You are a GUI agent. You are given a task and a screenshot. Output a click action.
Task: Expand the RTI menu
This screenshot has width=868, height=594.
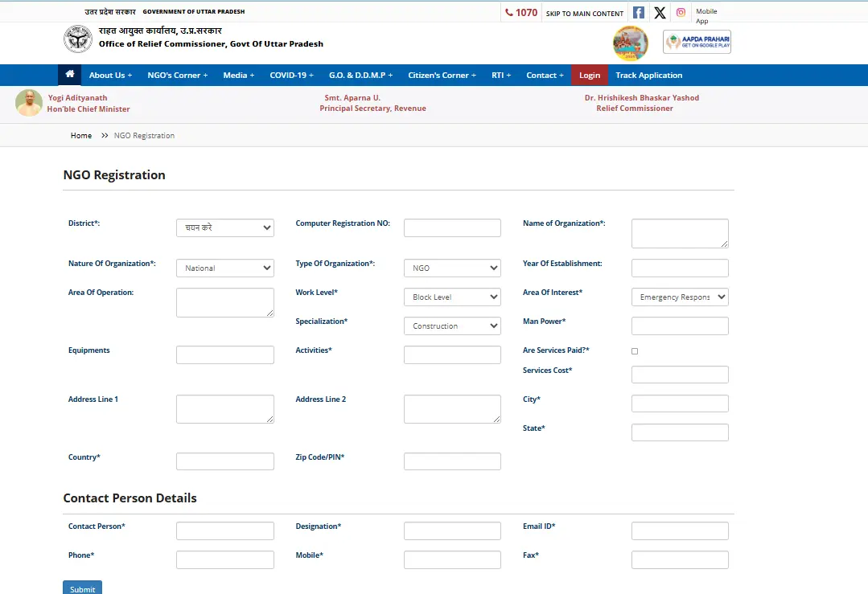coord(501,76)
